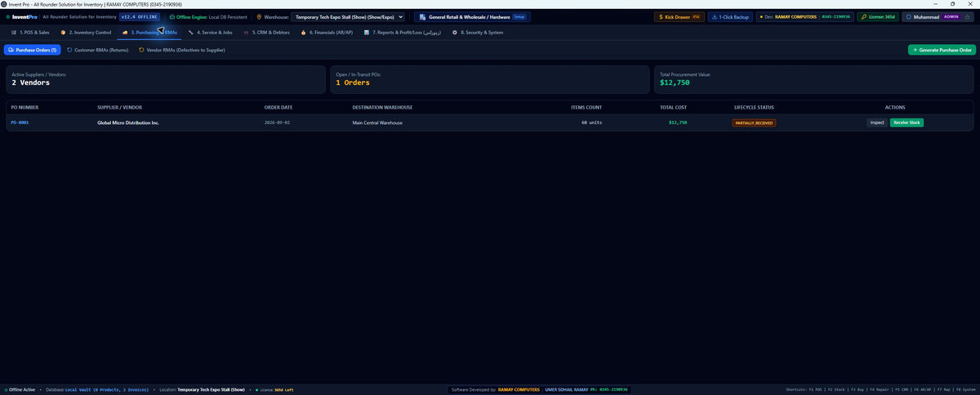Click the wrench icon of Service & Jobs

(x=190, y=33)
